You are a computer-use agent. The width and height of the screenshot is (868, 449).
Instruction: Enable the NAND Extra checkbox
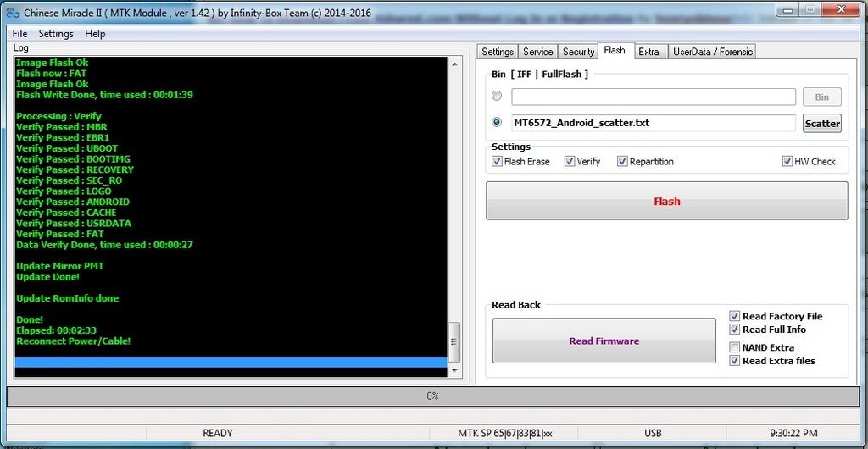click(735, 347)
